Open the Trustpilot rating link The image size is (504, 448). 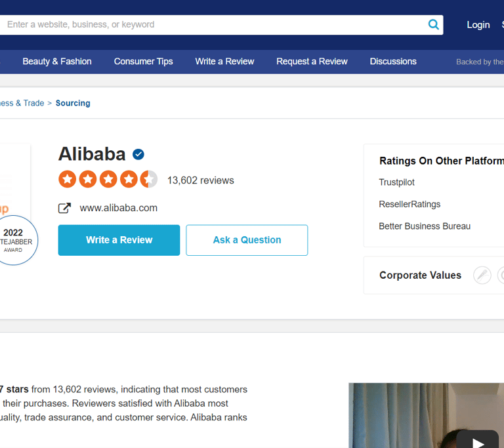[396, 182]
